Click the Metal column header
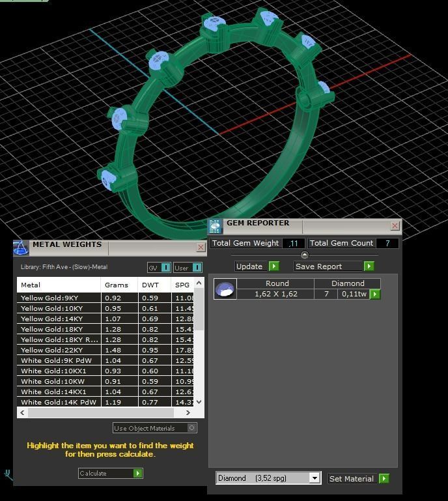 59,285
